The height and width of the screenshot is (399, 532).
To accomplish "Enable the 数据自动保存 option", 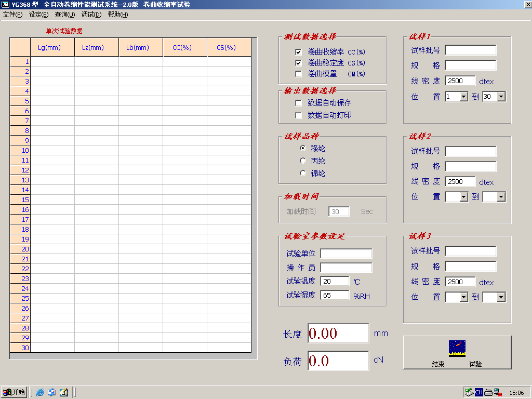I will (x=298, y=103).
